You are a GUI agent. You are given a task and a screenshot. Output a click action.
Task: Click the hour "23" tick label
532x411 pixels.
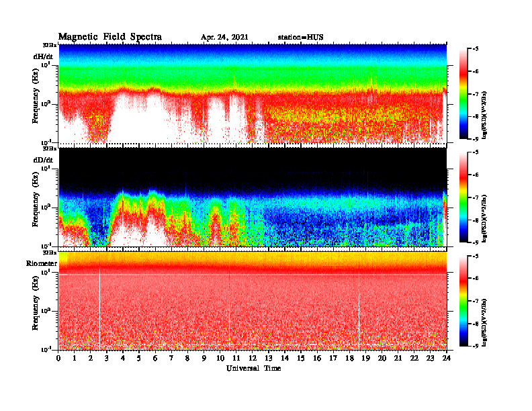431,358
